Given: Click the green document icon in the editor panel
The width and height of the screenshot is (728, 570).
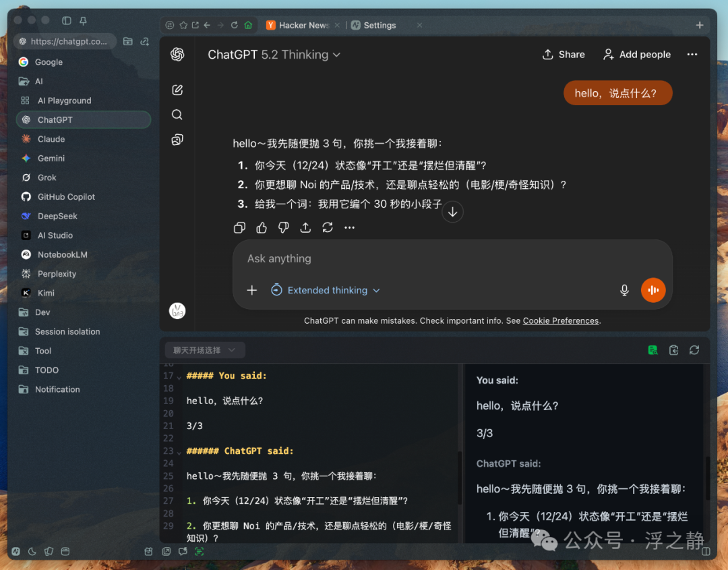Looking at the screenshot, I should pyautogui.click(x=653, y=350).
